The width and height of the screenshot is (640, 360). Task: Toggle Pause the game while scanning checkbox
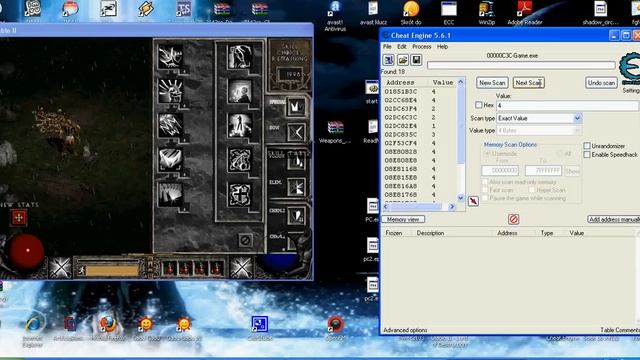[485, 198]
